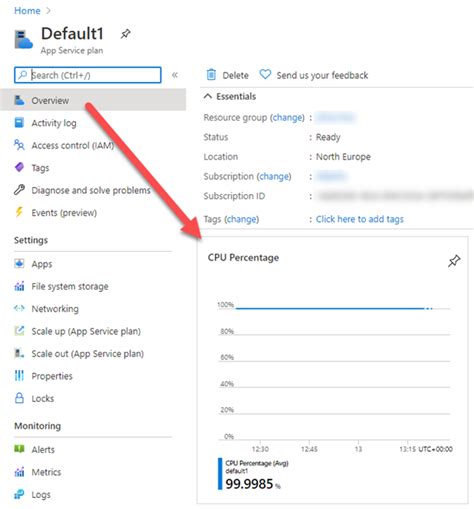This screenshot has width=474, height=509.
Task: Collapse the sidebar menu with double chevron
Action: 175,75
